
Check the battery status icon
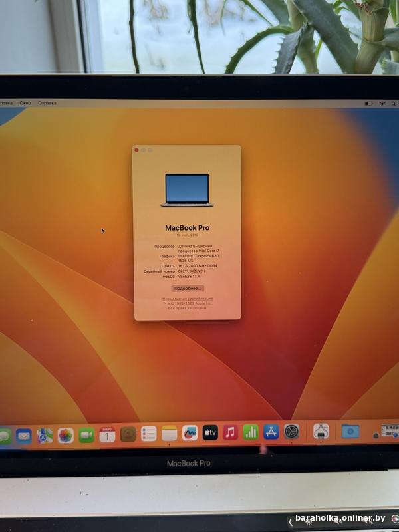point(368,104)
